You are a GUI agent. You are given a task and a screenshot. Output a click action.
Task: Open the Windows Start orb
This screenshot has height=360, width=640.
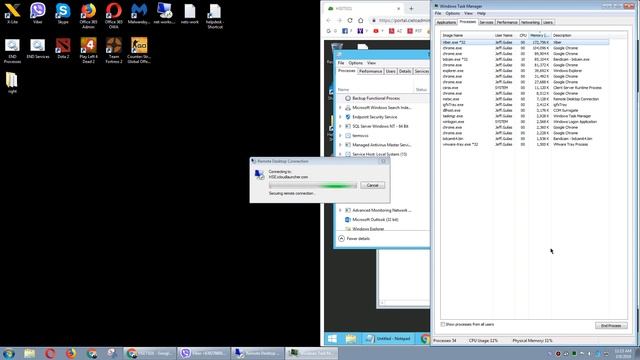[9, 353]
